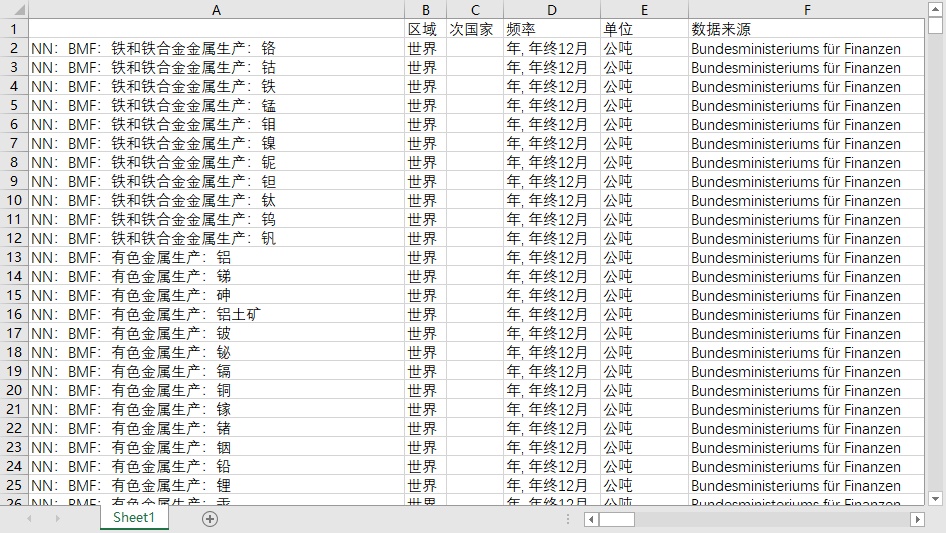Switch to Sheet1 tab
Viewport: 946px width, 533px height.
134,517
